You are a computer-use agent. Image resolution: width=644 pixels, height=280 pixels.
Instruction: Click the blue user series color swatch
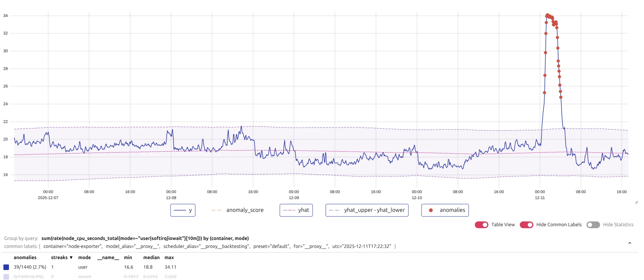tap(6, 267)
